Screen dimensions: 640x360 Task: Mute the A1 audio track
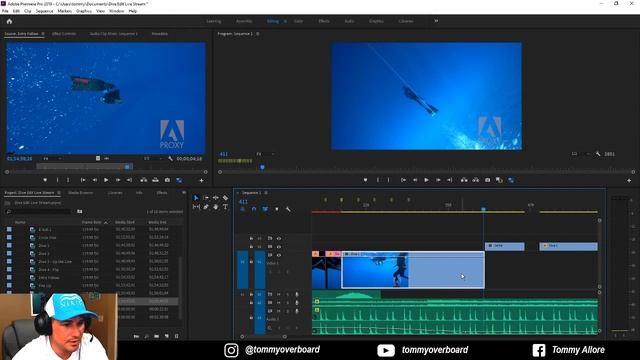pos(279,294)
